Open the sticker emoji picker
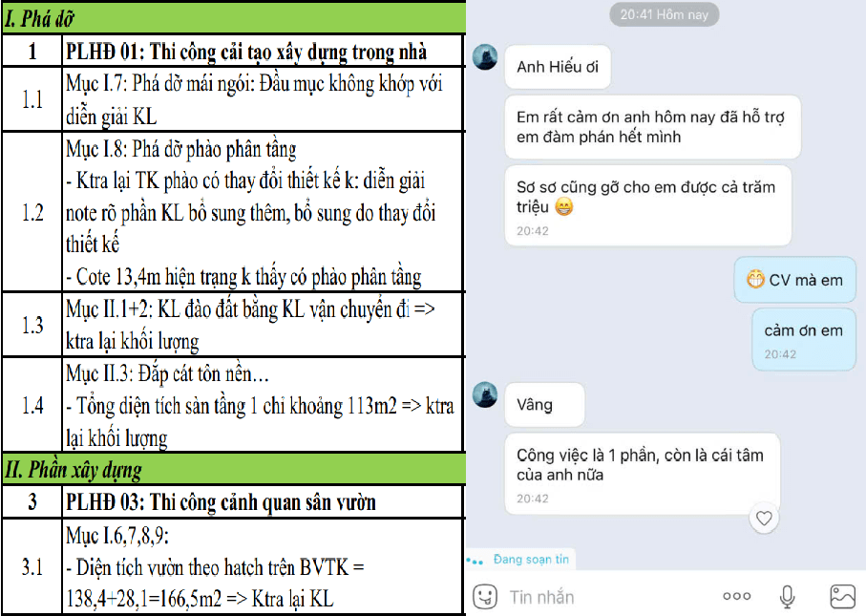866x616 pixels. (485, 597)
